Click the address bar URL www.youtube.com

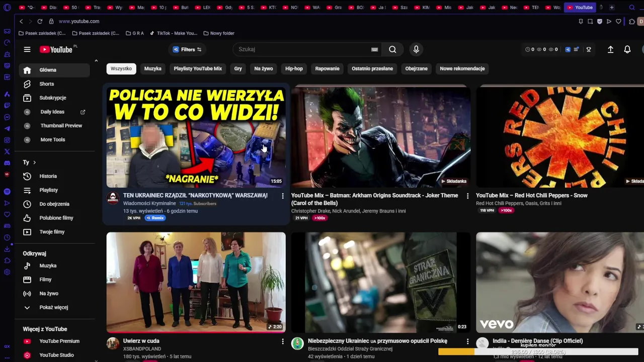pyautogui.click(x=79, y=21)
